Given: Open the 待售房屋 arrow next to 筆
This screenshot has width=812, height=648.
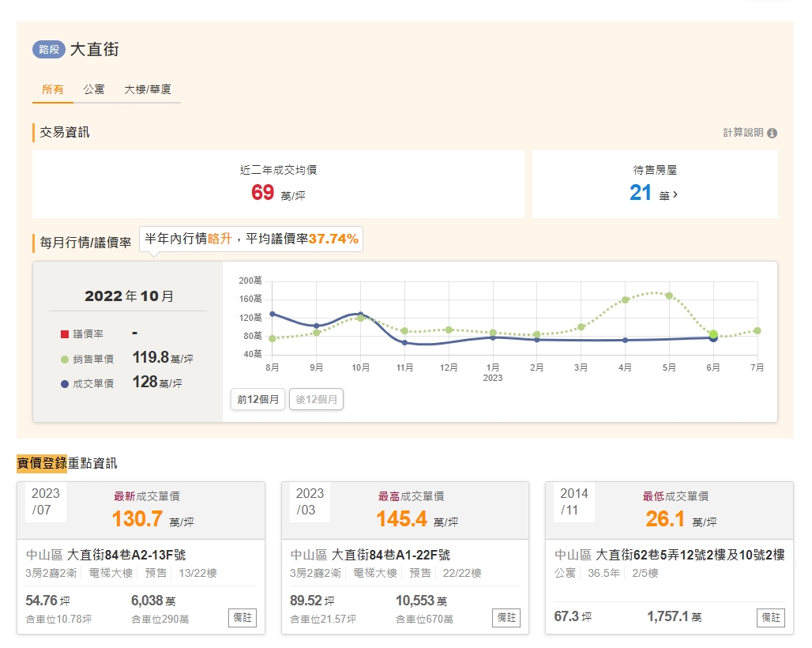Looking at the screenshot, I should [675, 194].
